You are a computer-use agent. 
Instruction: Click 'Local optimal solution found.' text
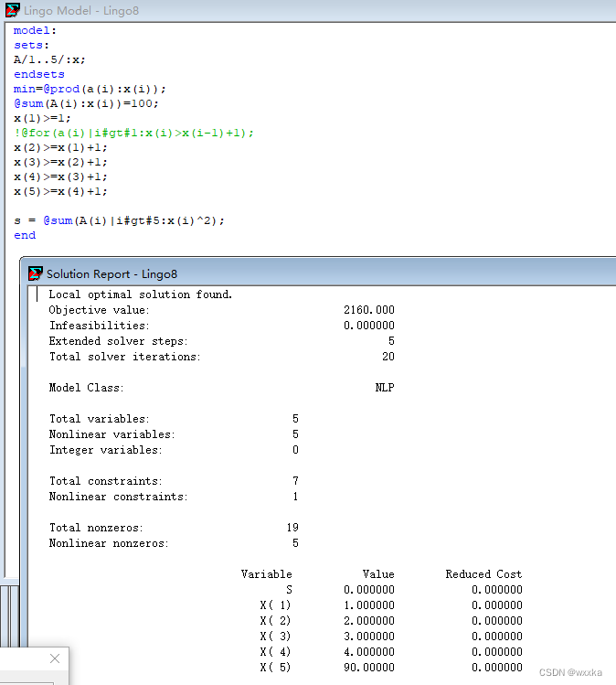pos(140,294)
